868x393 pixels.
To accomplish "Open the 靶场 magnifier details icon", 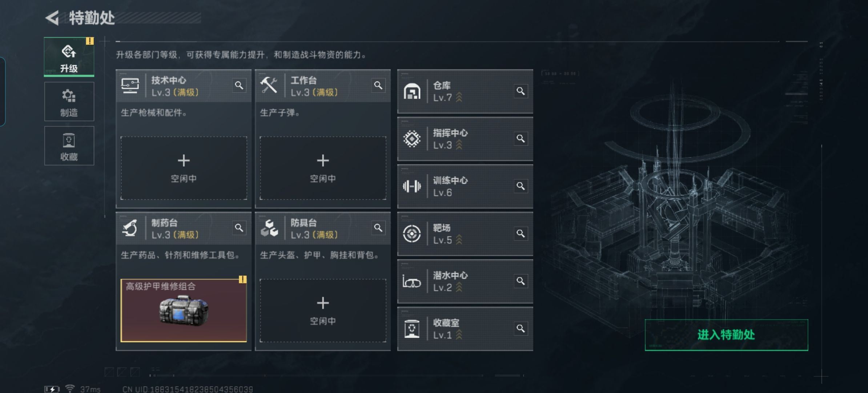I will coord(521,234).
